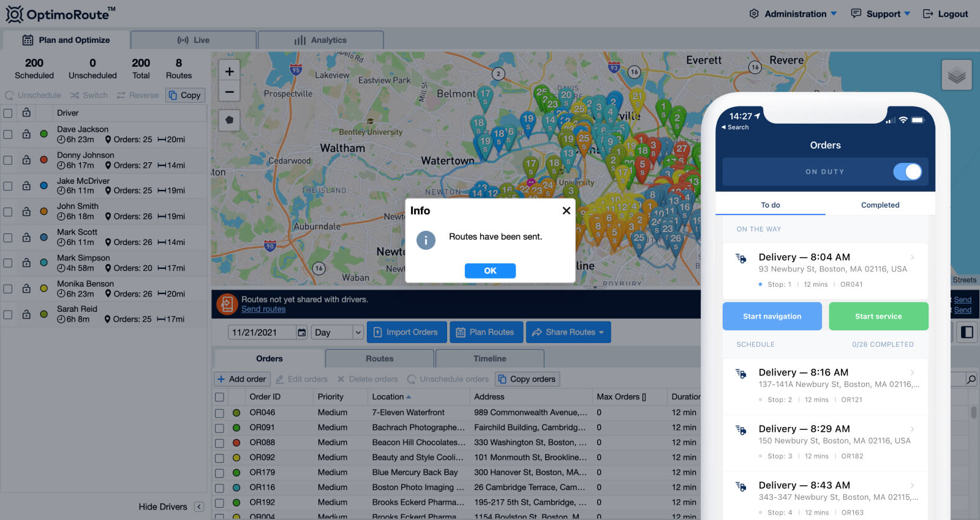Collapse drivers panel with Hide Drivers arrow
This screenshot has width=980, height=520.
pyautogui.click(x=199, y=507)
